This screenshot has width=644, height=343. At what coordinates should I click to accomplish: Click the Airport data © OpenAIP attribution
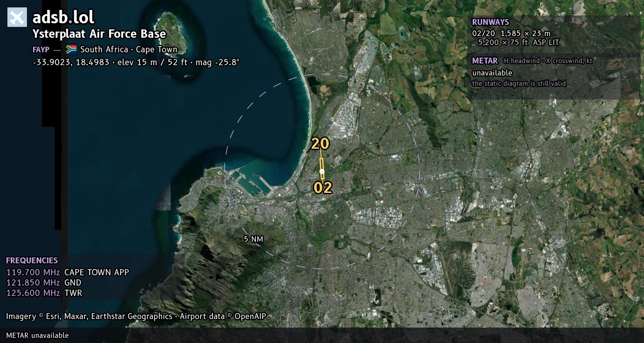point(223,316)
